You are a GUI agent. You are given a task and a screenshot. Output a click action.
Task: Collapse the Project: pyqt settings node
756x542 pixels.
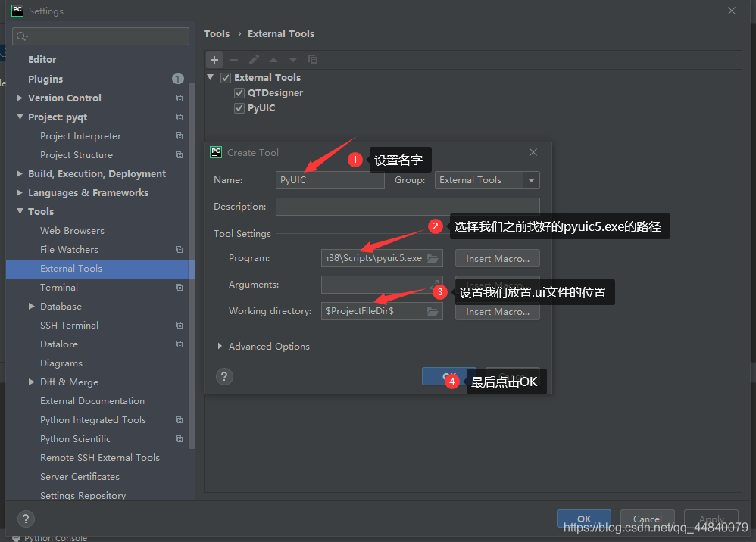point(20,117)
